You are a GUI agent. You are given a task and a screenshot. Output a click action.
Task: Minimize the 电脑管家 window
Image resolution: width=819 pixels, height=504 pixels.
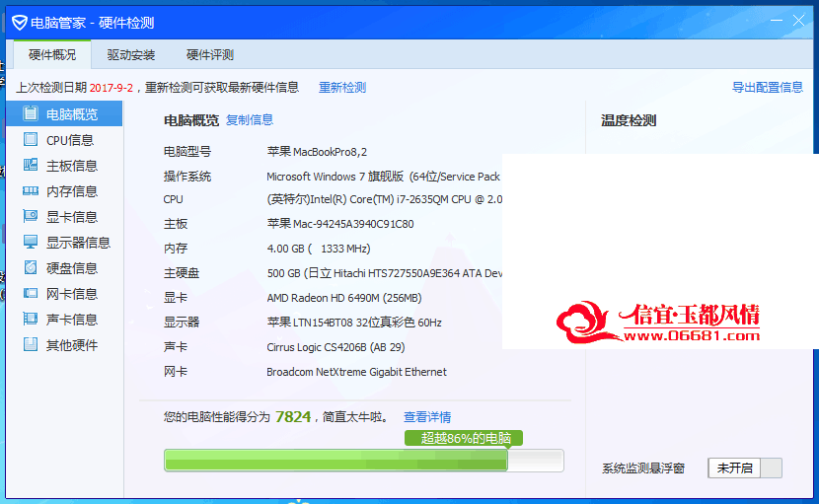pyautogui.click(x=777, y=21)
